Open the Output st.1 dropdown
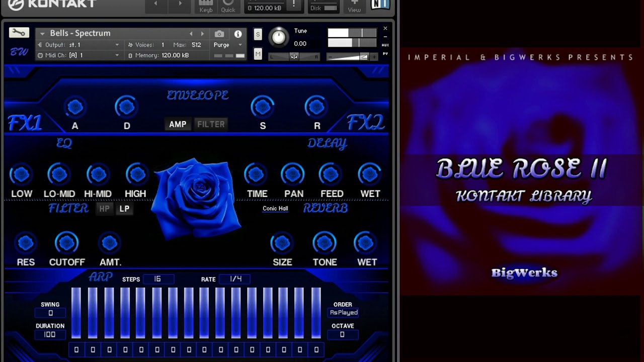Screen dimensions: 644x362 pos(78,44)
